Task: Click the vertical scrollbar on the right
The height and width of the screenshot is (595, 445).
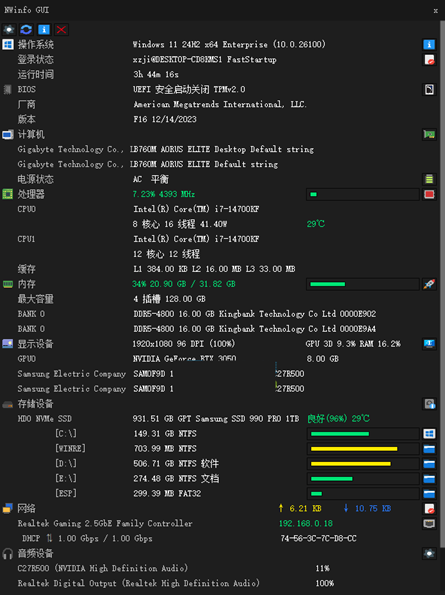Action: click(x=442, y=285)
